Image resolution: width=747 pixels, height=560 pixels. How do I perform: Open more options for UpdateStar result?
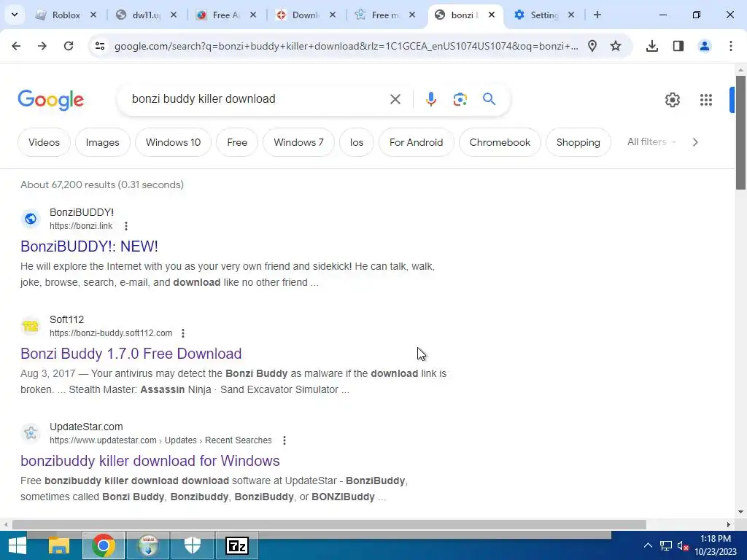[x=285, y=440]
